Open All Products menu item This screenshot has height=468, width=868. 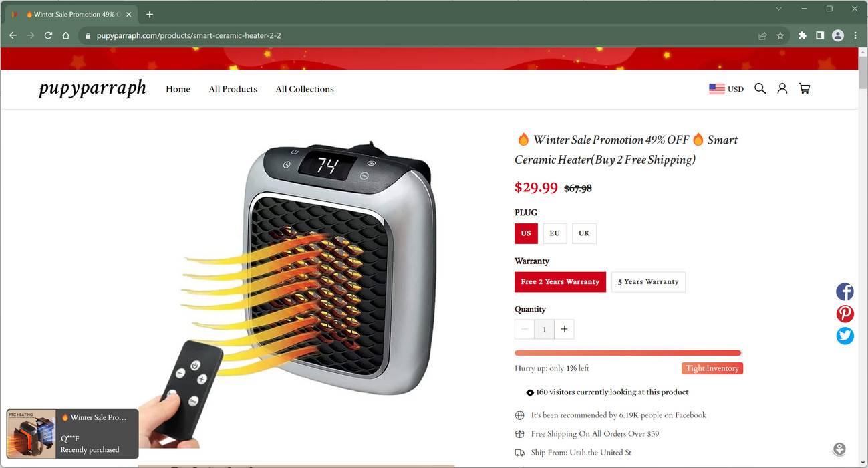pos(233,89)
